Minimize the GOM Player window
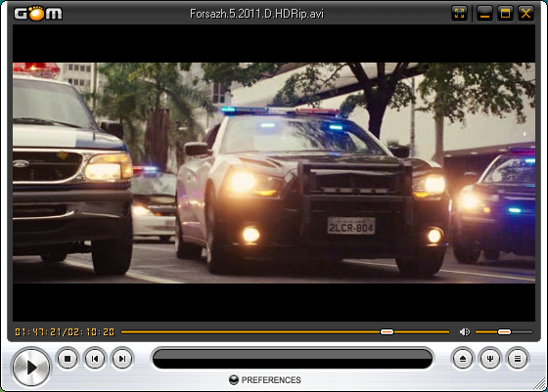This screenshot has width=548, height=392. (x=484, y=14)
